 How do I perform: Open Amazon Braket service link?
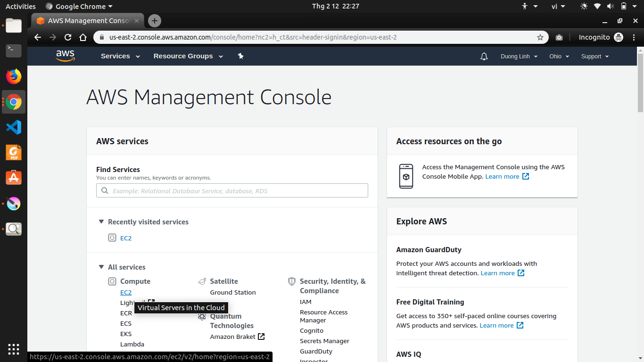(233, 337)
